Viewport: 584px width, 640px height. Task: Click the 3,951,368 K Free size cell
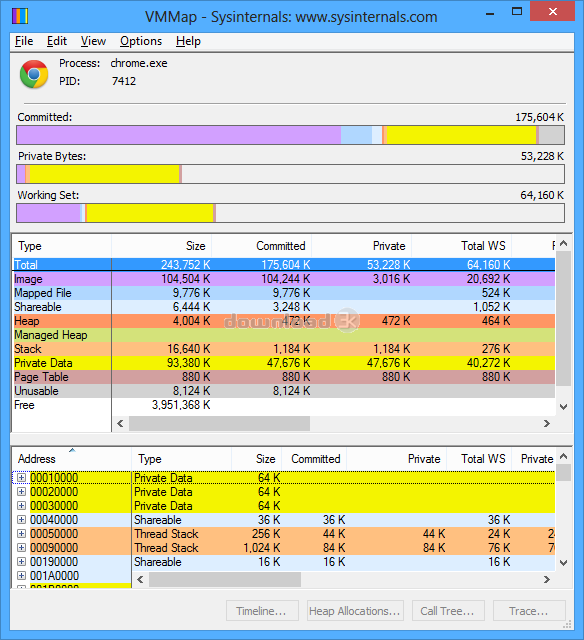(x=181, y=405)
